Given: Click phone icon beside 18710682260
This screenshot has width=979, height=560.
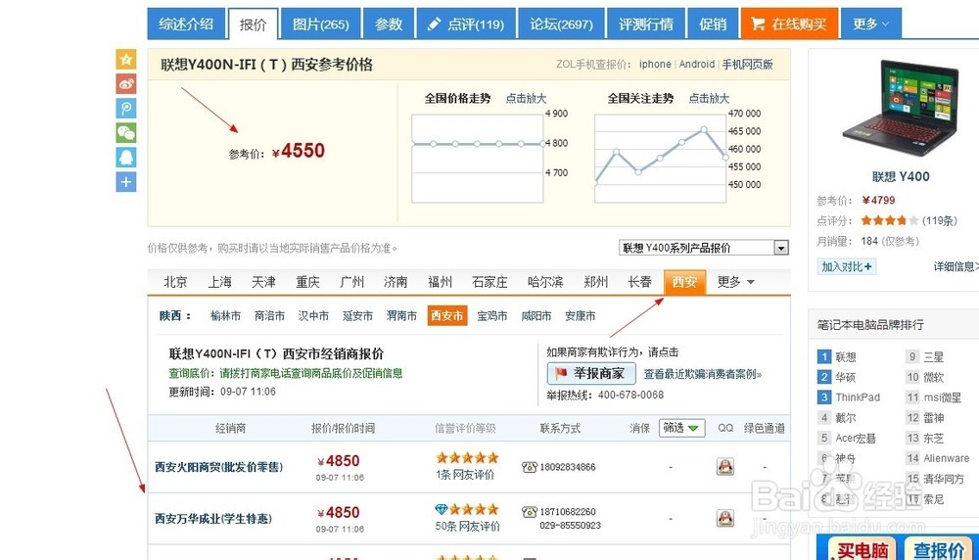Looking at the screenshot, I should click(x=530, y=512).
